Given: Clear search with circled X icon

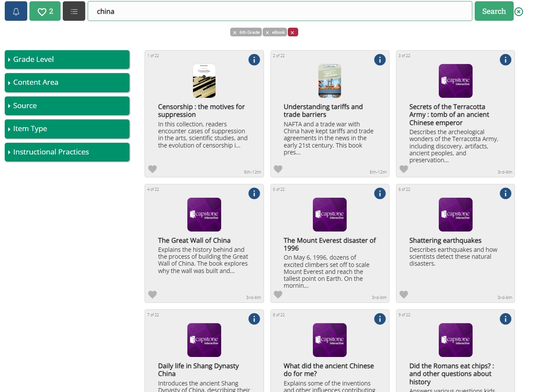Looking at the screenshot, I should click(x=519, y=12).
